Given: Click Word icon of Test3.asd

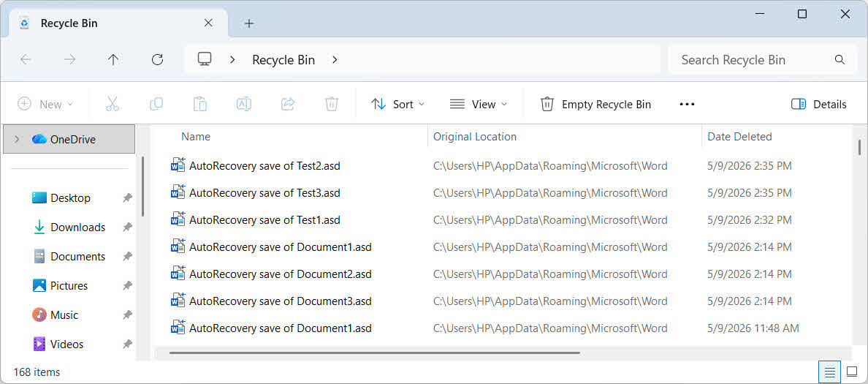Looking at the screenshot, I should 178,192.
